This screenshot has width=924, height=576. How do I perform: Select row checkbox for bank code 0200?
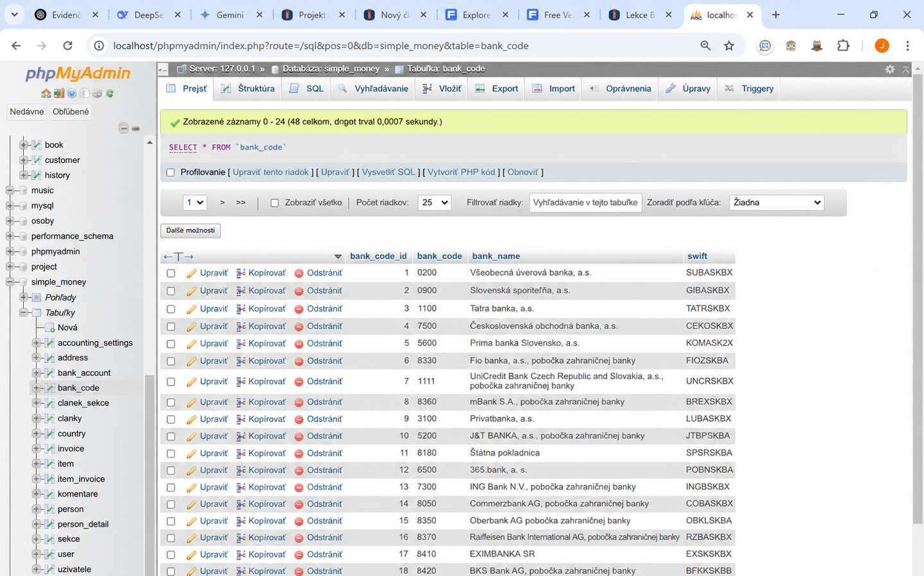pyautogui.click(x=171, y=273)
